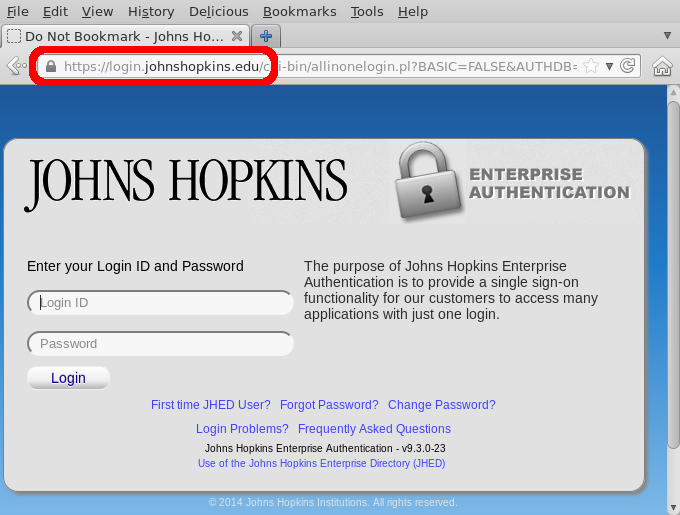The width and height of the screenshot is (680, 515).
Task: Click the version text v9.3.0-23
Action: coord(423,448)
